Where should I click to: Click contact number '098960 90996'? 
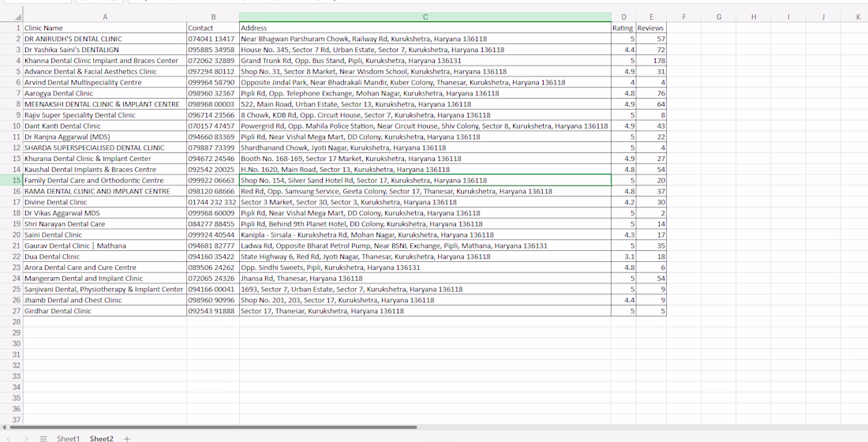point(213,300)
